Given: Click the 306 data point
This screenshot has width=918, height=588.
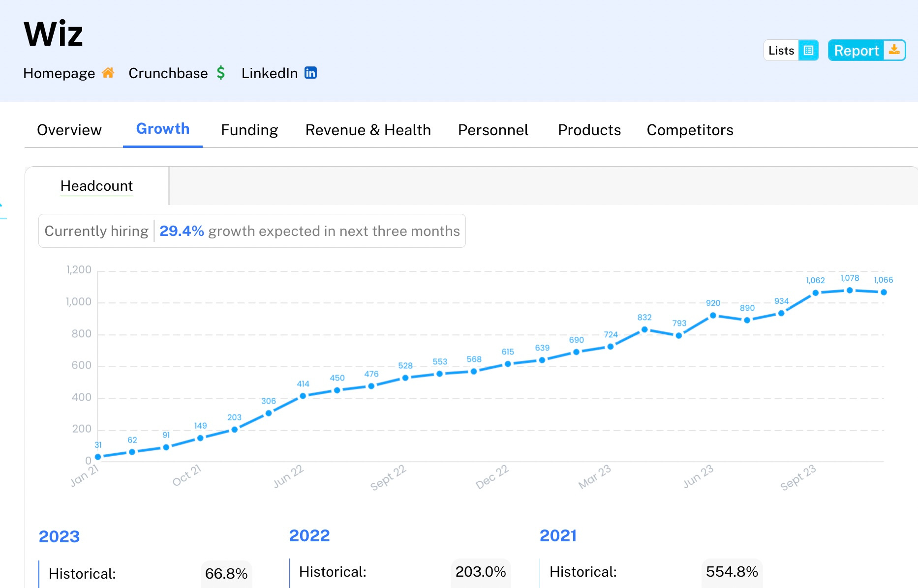Looking at the screenshot, I should 269,413.
